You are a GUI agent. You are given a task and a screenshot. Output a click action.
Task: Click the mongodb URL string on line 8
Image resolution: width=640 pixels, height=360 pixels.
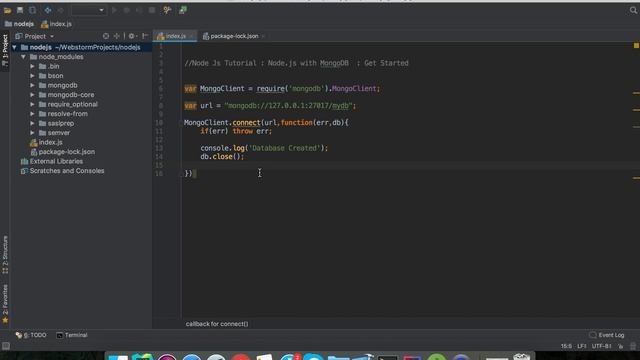click(288, 106)
